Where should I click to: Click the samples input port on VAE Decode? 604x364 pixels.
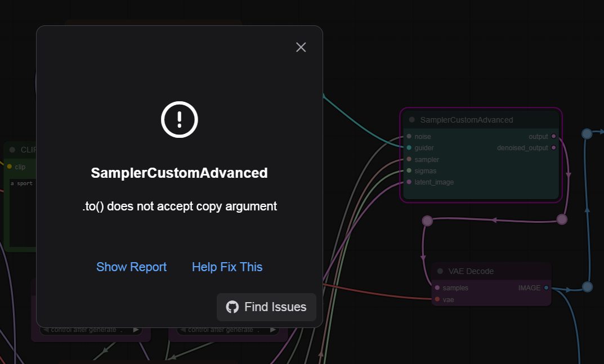coord(437,288)
